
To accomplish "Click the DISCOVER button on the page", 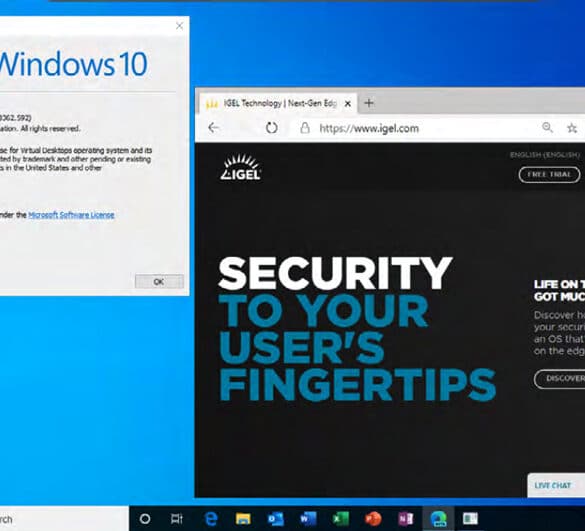I will [560, 379].
